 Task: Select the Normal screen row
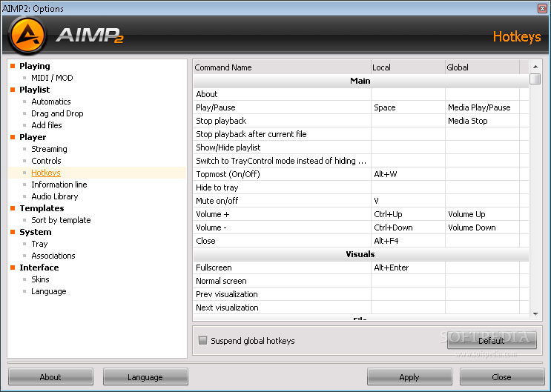(x=361, y=281)
